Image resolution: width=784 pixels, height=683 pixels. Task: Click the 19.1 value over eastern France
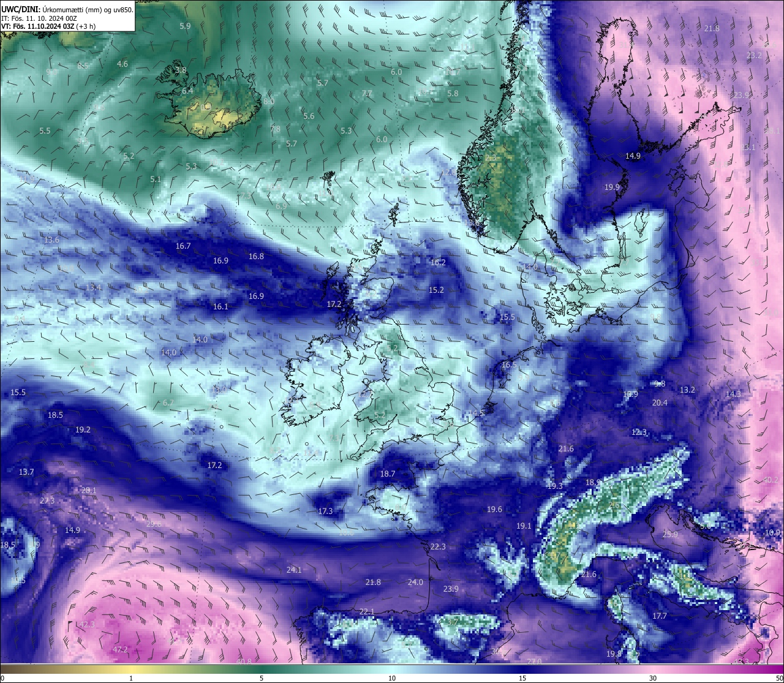pos(524,526)
